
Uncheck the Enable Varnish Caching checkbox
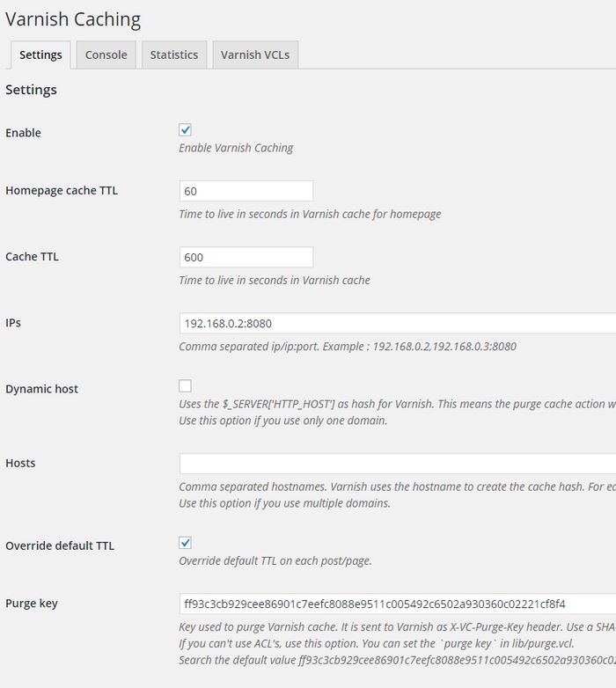[185, 130]
